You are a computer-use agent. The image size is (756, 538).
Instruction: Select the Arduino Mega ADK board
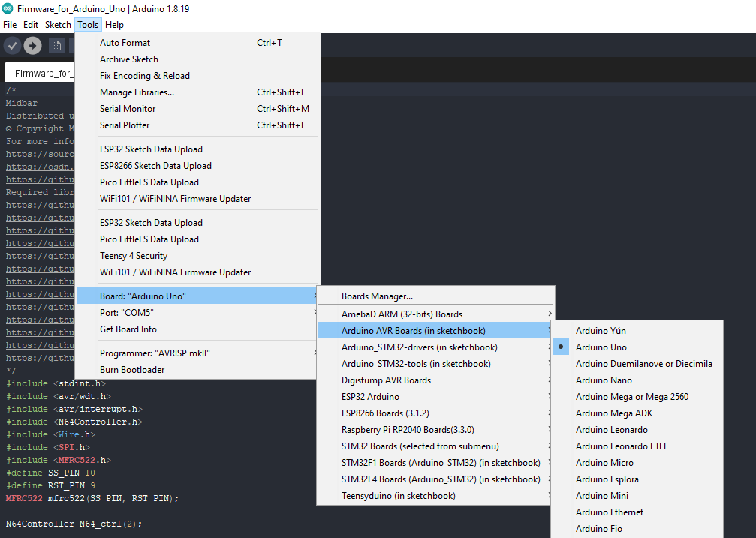click(x=637, y=413)
